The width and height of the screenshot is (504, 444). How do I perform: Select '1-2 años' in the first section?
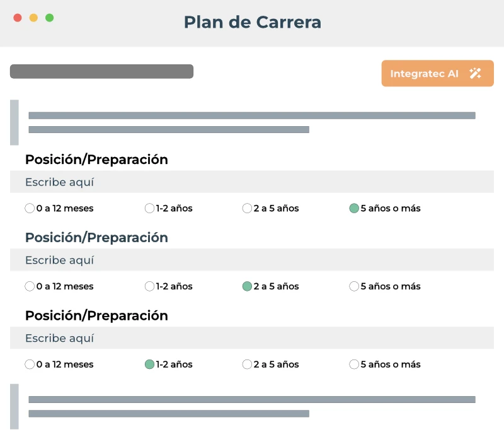[149, 208]
